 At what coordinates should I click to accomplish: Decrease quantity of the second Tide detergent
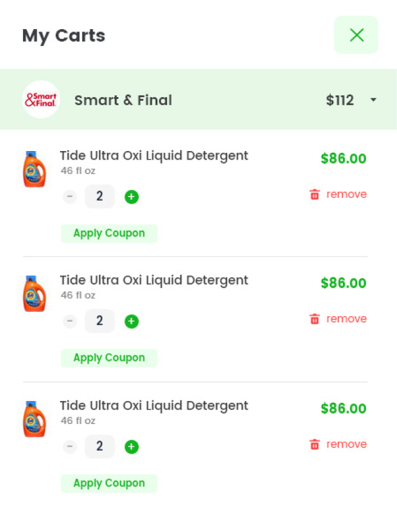point(69,321)
